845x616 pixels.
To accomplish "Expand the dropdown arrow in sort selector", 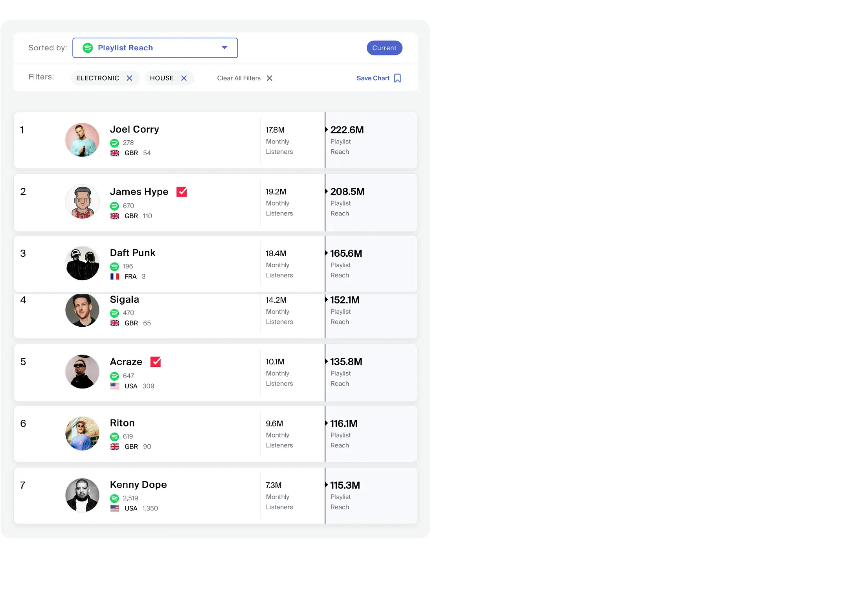I will (224, 47).
